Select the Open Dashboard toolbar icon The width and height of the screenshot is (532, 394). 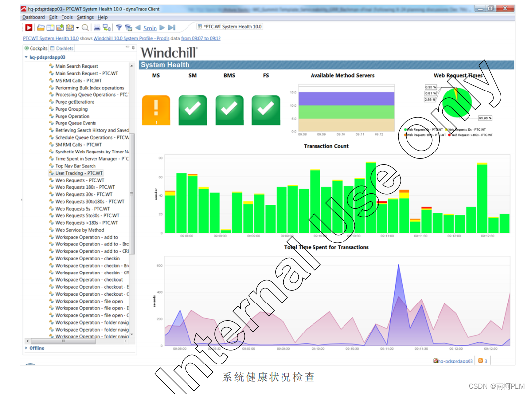[x=41, y=28]
